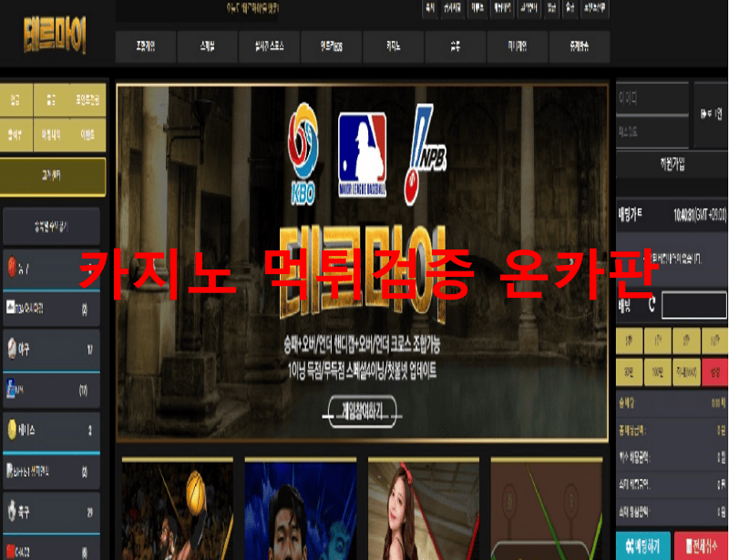
Task: Click the Major League Baseball logo
Action: point(362,155)
